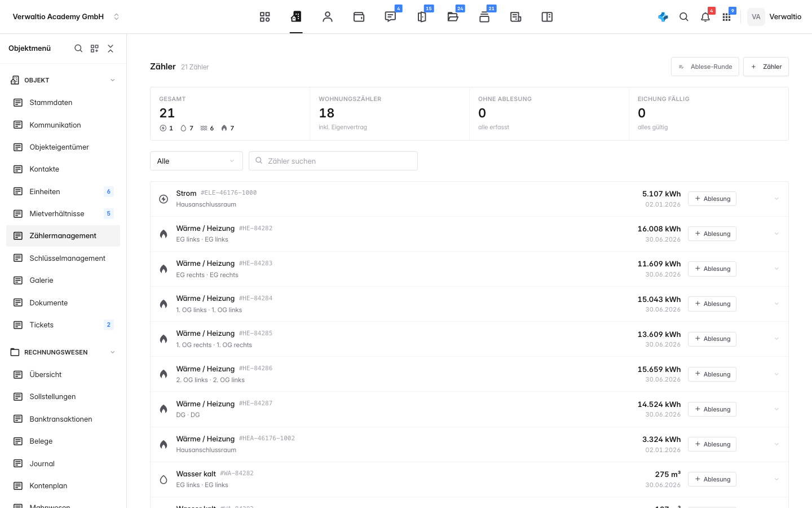This screenshot has width=812, height=508.
Task: Open Einheiten in the sidebar
Action: [x=63, y=191]
